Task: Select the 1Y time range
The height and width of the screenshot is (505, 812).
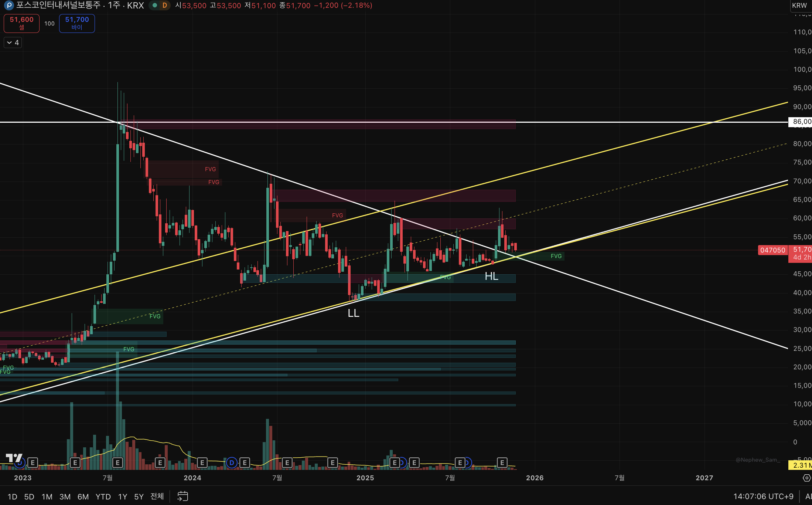Action: (x=122, y=496)
